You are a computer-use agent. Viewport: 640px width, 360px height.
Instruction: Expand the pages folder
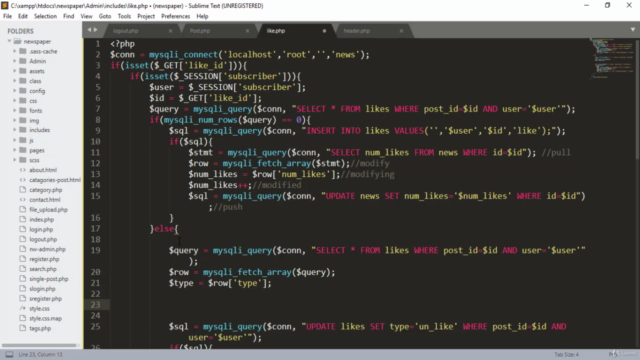pyautogui.click(x=15, y=150)
